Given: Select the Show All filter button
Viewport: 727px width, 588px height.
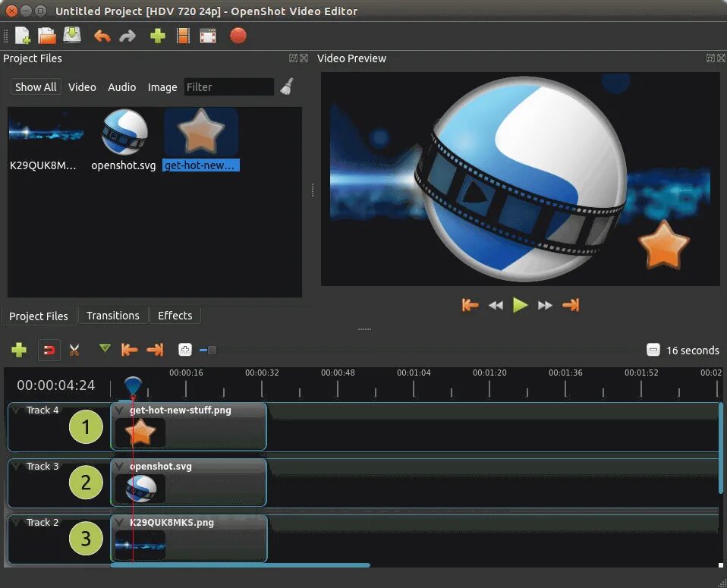Looking at the screenshot, I should (36, 86).
